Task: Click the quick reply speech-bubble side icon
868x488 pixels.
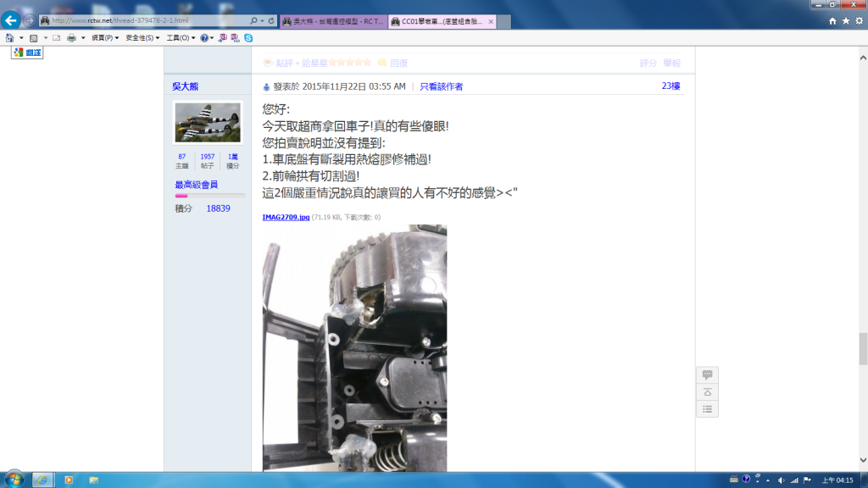Action: point(708,374)
